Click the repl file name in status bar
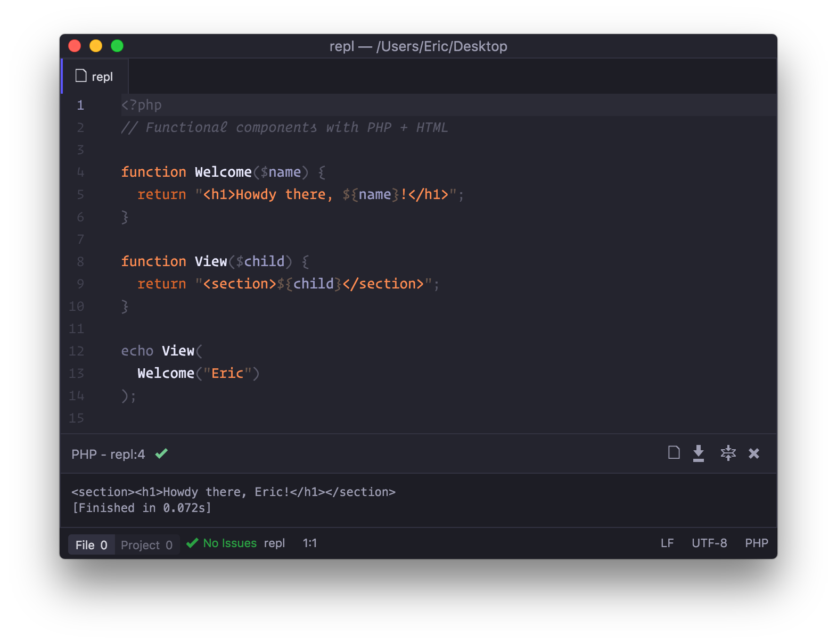 [x=274, y=543]
